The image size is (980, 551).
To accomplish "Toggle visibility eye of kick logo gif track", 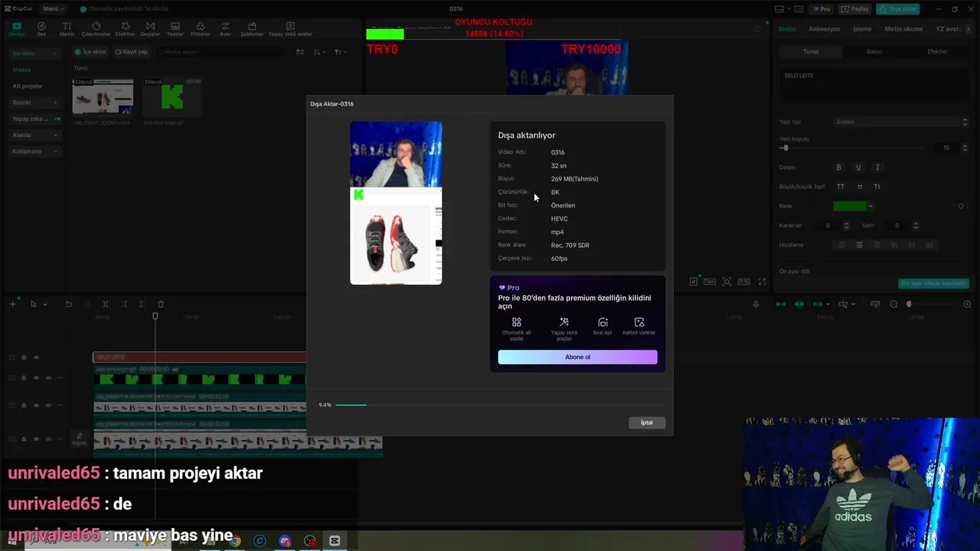I will (36, 377).
